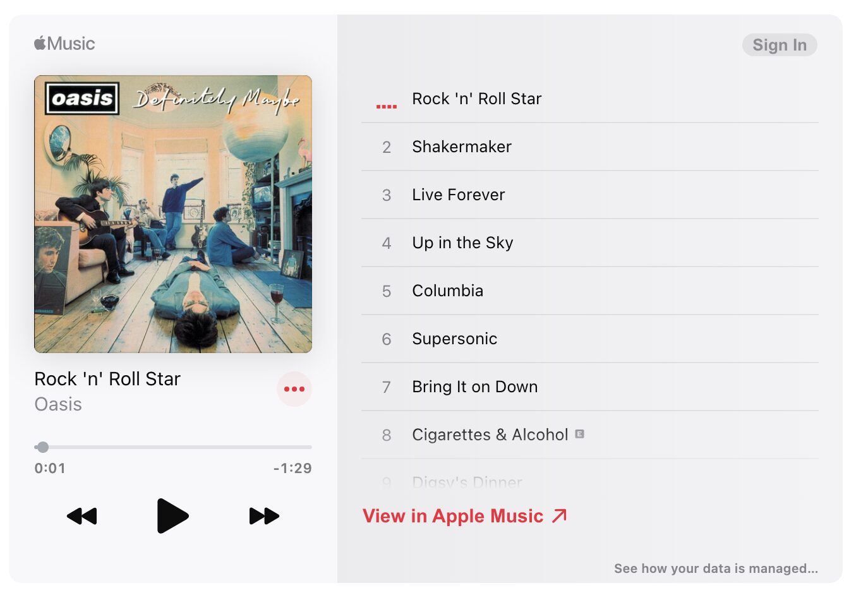868x595 pixels.
Task: Play the Columbia track
Action: pyautogui.click(x=590, y=291)
